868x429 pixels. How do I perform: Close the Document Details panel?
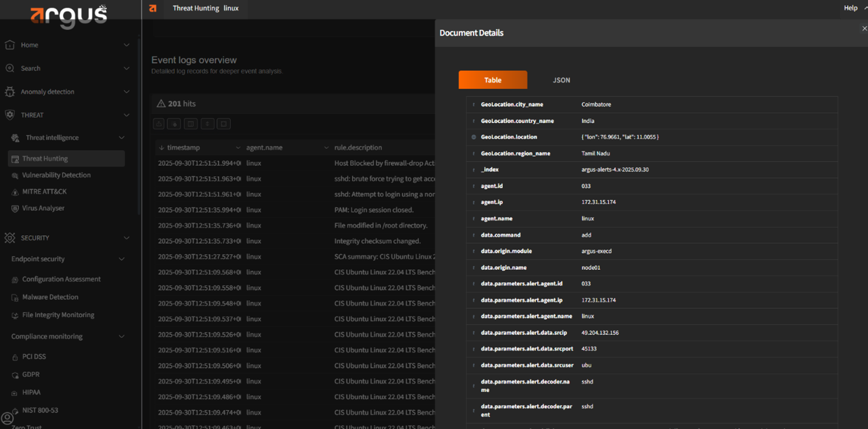coord(864,29)
